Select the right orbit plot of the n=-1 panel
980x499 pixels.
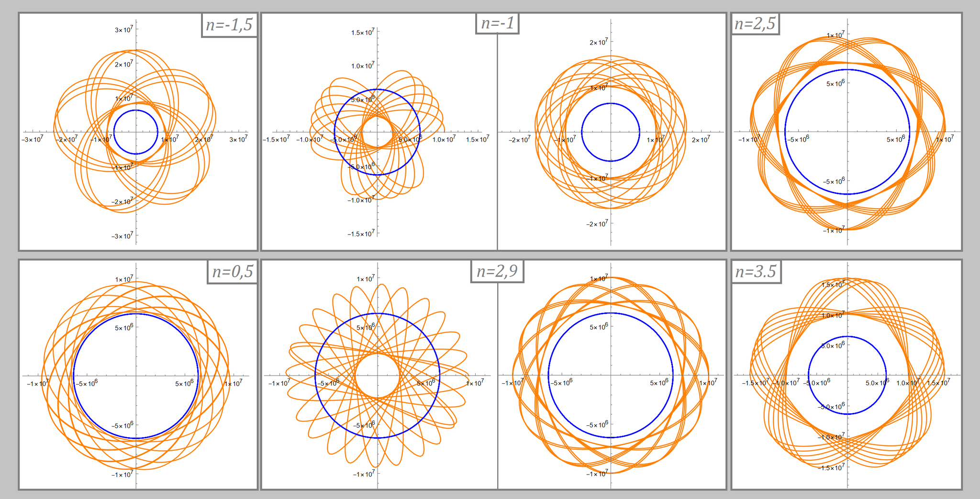[611, 132]
